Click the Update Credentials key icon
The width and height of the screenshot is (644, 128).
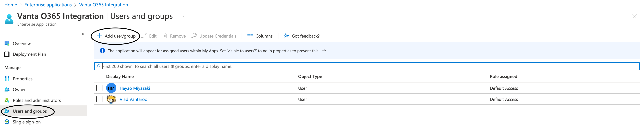(194, 36)
